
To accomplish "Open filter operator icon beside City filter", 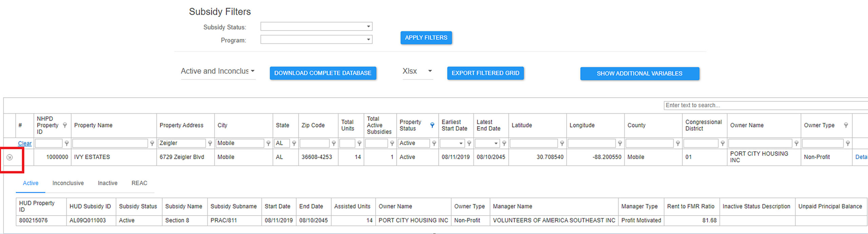I will click(268, 144).
